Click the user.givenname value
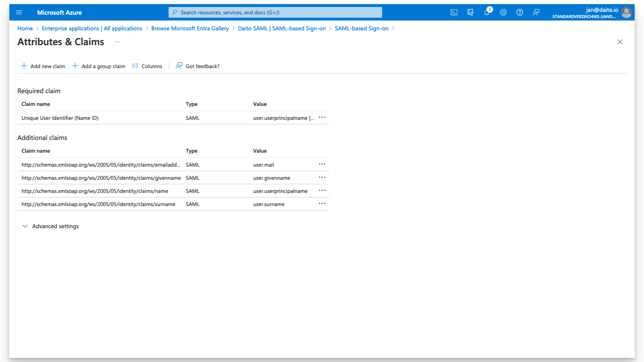This screenshot has width=644, height=362. [271, 178]
